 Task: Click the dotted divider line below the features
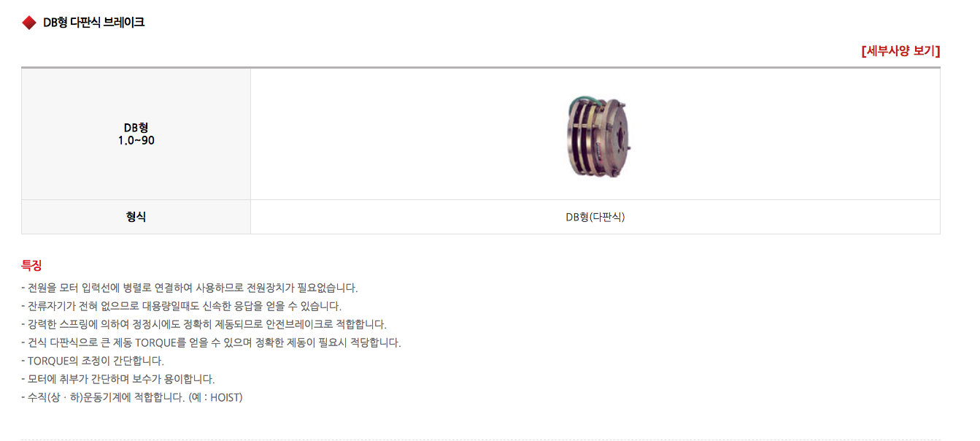(480, 440)
